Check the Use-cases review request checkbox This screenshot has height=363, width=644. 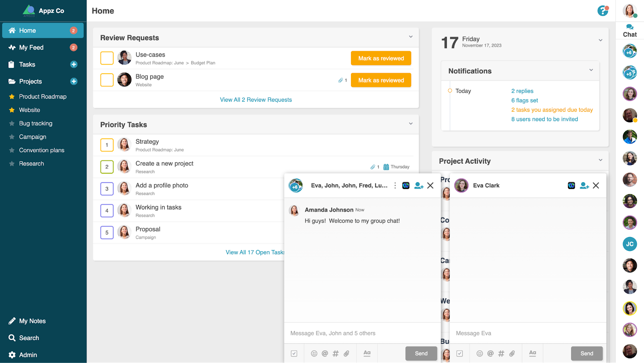click(x=107, y=58)
